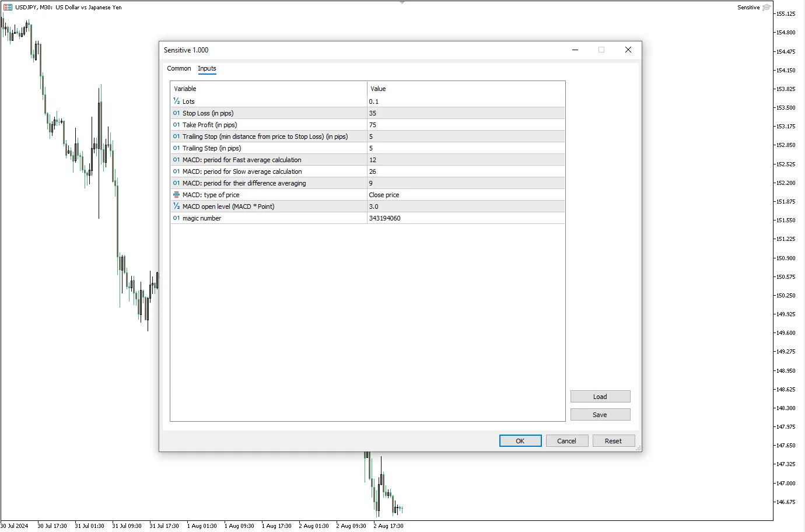This screenshot has height=532, width=805.
Task: Click the Value column header
Action: pos(466,89)
